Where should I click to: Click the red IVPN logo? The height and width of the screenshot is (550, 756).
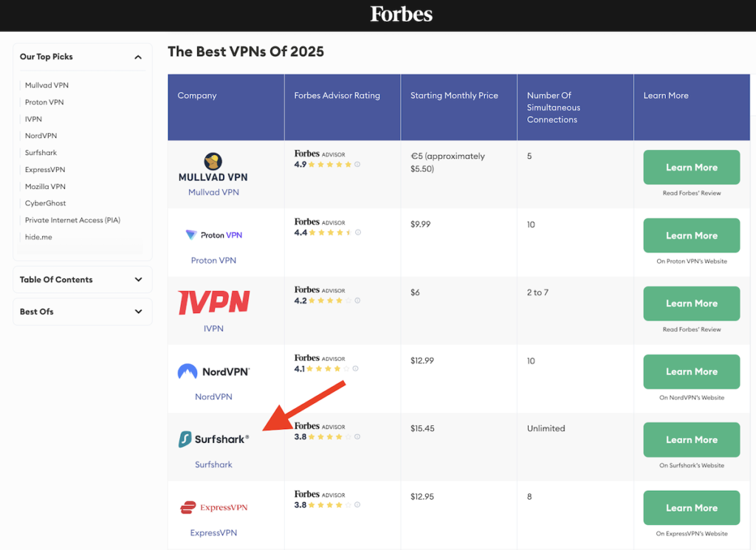(213, 302)
